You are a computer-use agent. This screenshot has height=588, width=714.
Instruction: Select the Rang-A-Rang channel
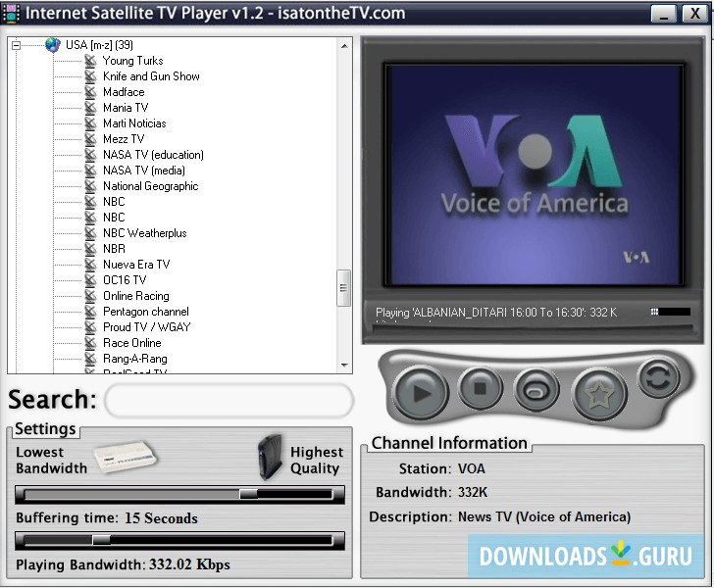click(134, 359)
